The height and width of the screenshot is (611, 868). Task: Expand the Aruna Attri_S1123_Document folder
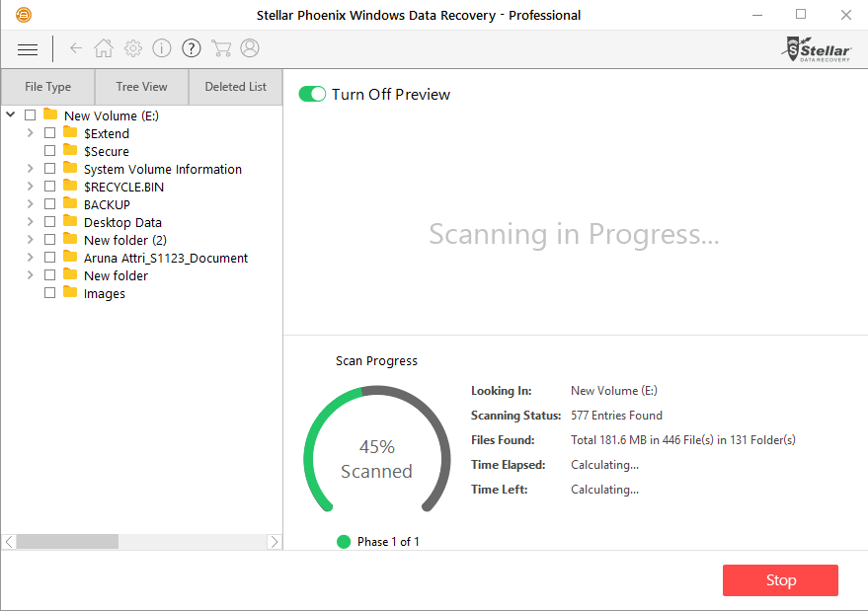(31, 258)
